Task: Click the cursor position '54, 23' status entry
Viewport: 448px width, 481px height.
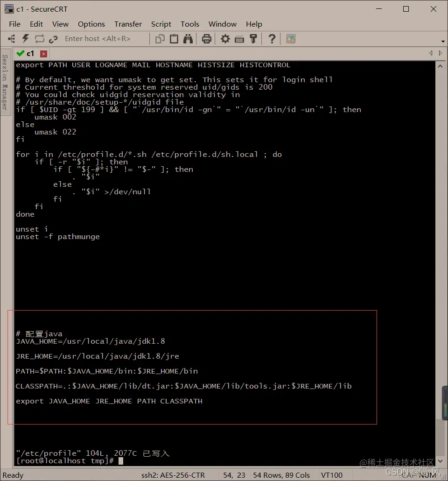Action: (234, 475)
